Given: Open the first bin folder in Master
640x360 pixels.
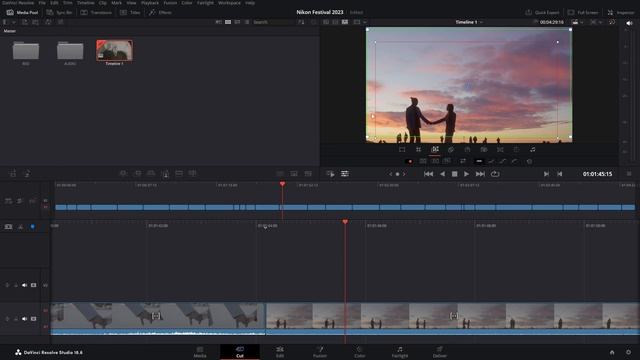Looking at the screenshot, I should 26,51.
